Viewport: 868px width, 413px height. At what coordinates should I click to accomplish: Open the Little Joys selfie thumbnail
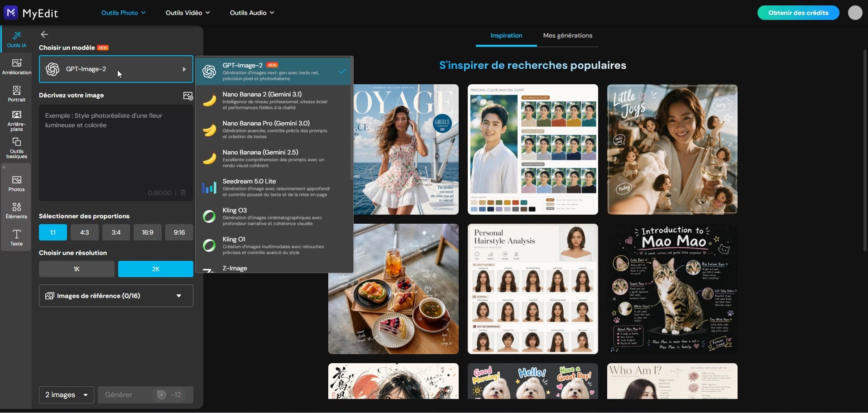point(672,149)
